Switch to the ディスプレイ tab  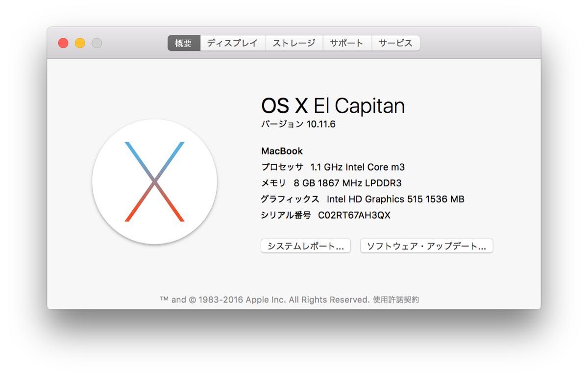click(x=233, y=43)
